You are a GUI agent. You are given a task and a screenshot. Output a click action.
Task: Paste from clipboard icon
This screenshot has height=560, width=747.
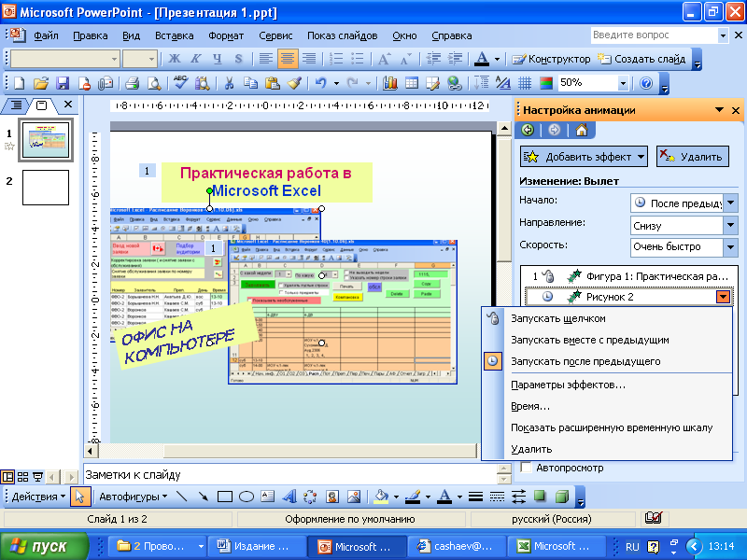pos(272,83)
